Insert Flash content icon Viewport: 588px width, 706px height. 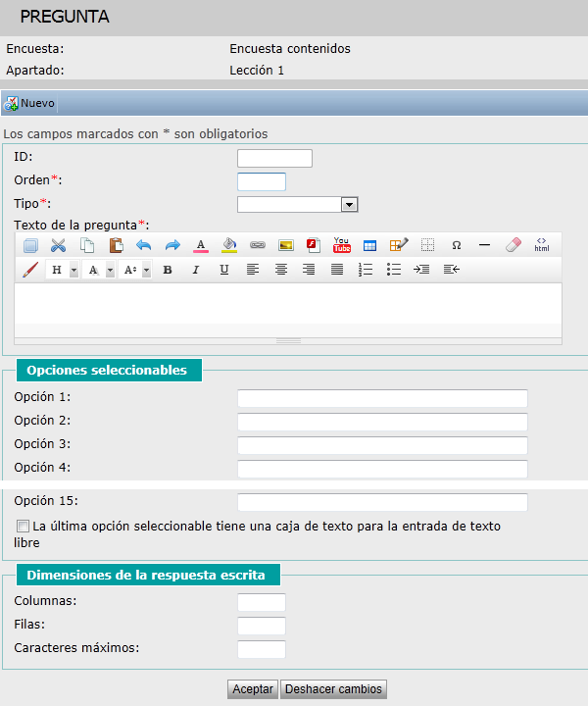tap(314, 245)
